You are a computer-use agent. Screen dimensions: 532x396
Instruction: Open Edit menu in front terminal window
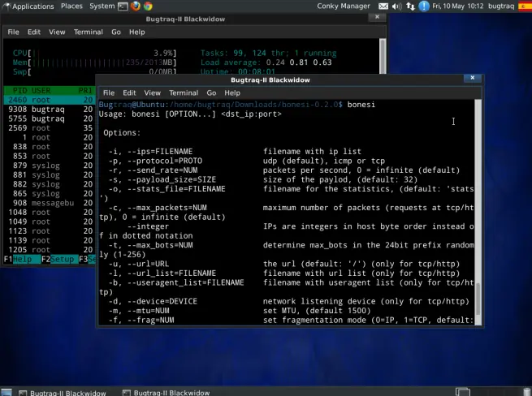(x=129, y=93)
